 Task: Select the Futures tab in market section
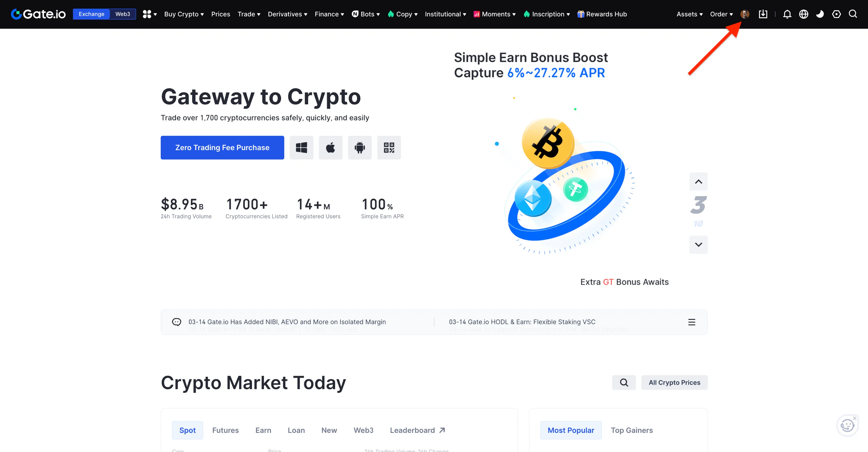point(226,430)
